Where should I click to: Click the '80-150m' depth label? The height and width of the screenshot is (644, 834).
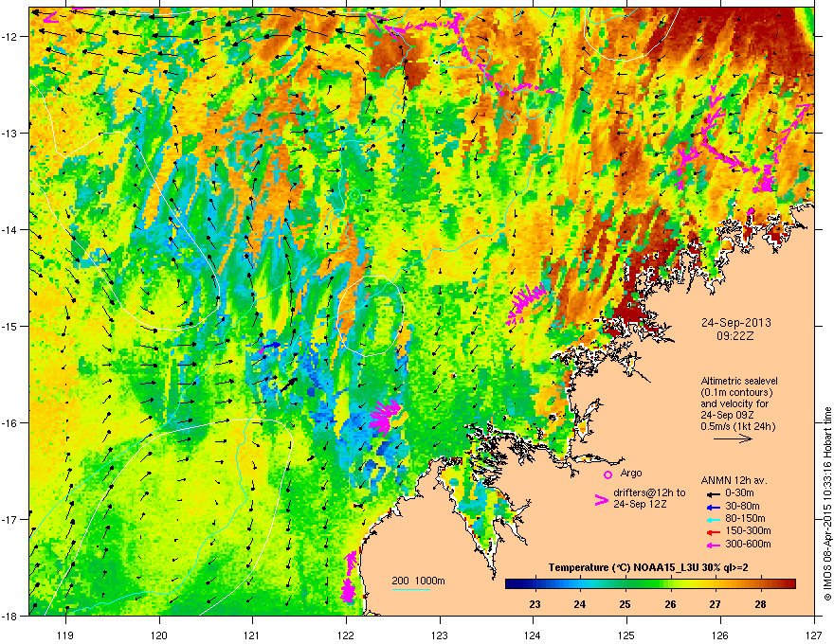tap(745, 519)
